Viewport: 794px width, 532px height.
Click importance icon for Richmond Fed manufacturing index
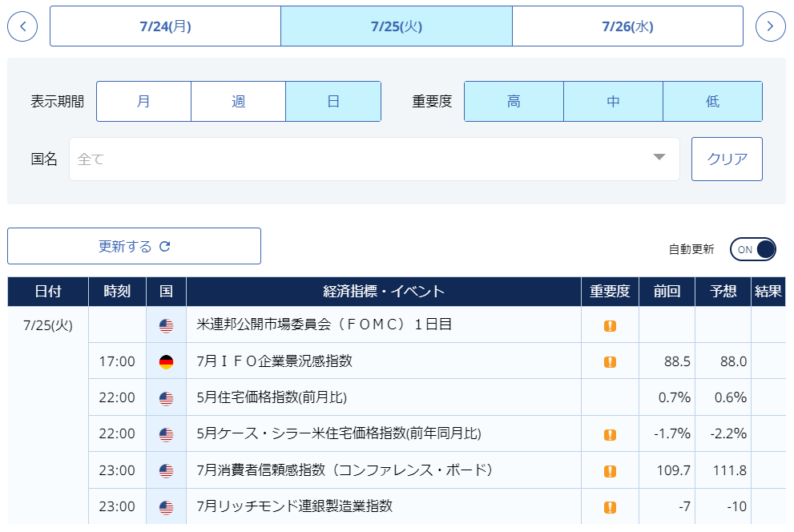click(x=610, y=507)
